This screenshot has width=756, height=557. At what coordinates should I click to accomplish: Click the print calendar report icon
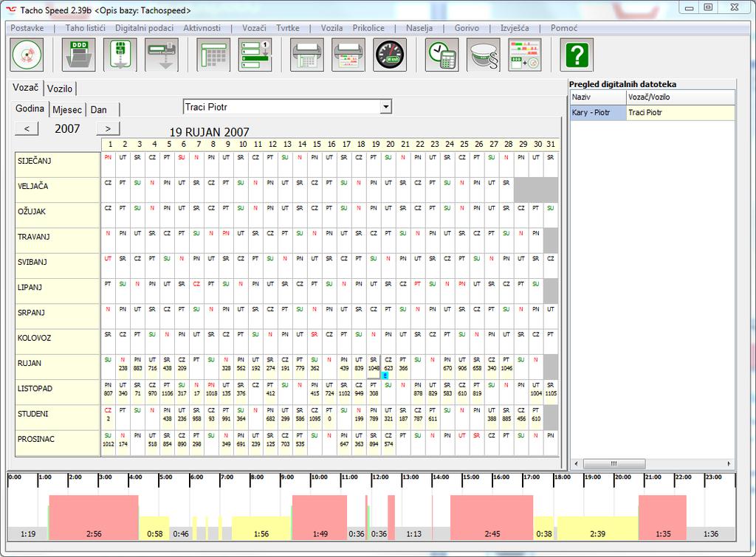pos(307,55)
